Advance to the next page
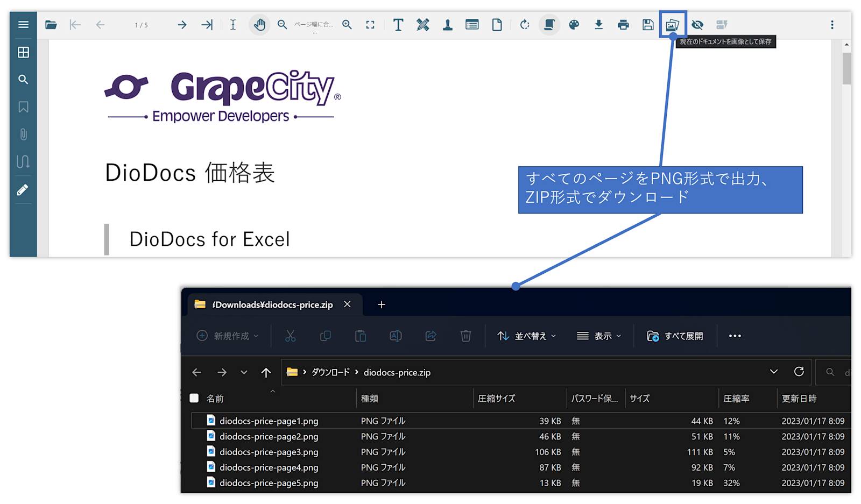Screen dimensions: 861x504 tap(182, 25)
